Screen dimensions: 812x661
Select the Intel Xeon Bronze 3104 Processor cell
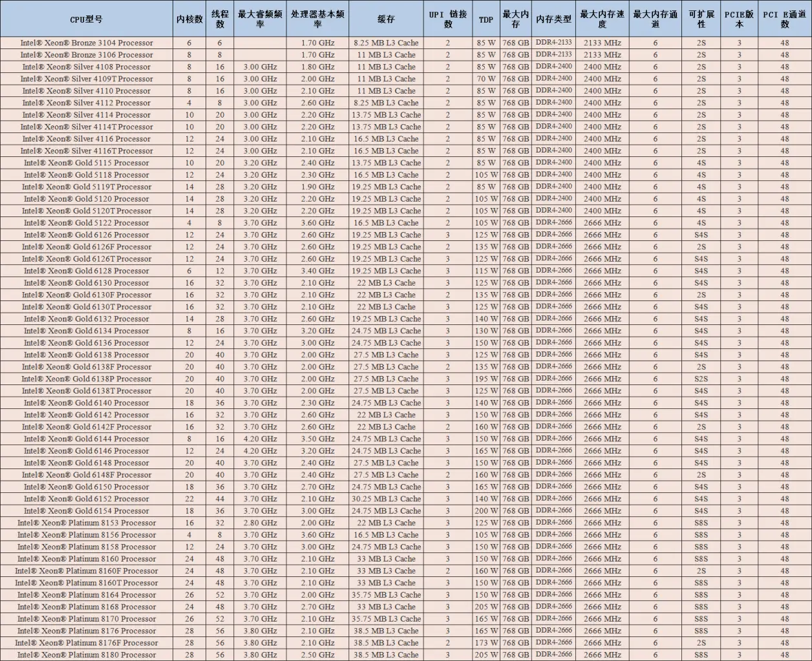(x=87, y=43)
